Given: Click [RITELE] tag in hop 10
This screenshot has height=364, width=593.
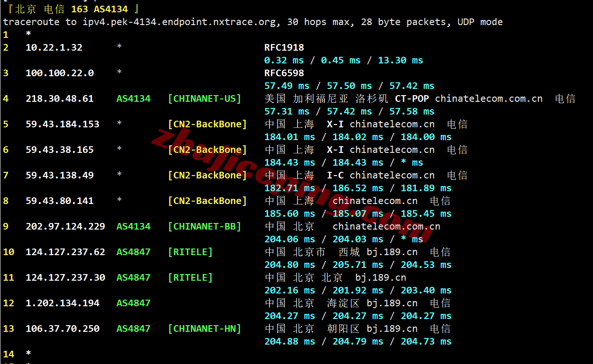Looking at the screenshot, I should coord(190,252).
